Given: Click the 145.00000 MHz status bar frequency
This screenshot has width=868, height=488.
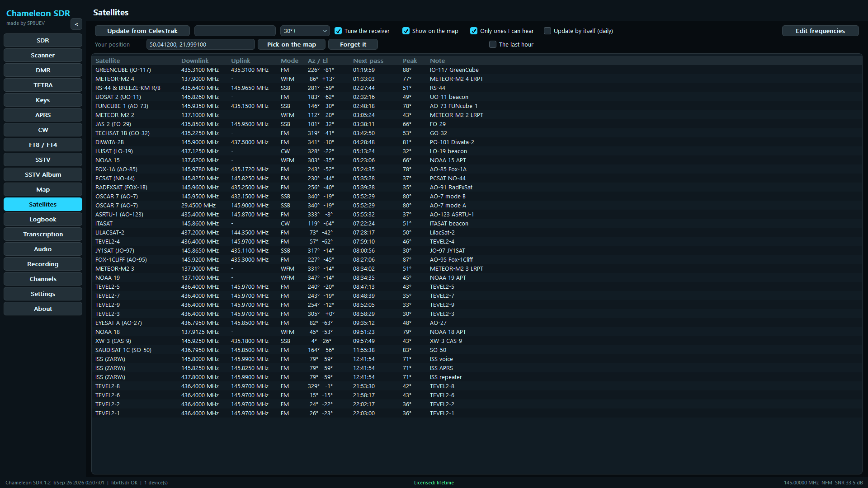Looking at the screenshot, I should pyautogui.click(x=801, y=483).
